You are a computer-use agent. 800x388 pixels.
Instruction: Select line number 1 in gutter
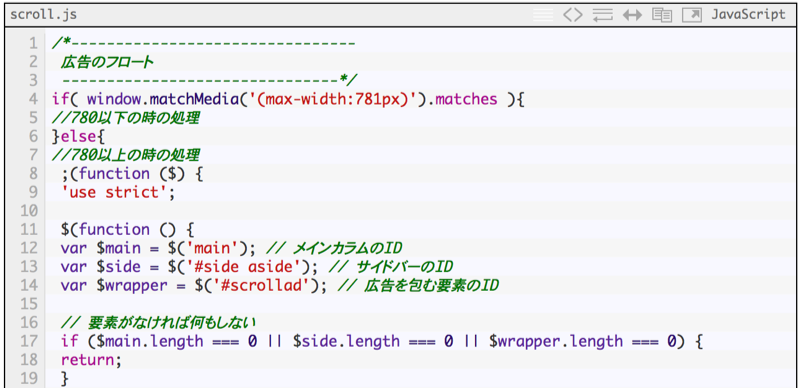point(34,43)
